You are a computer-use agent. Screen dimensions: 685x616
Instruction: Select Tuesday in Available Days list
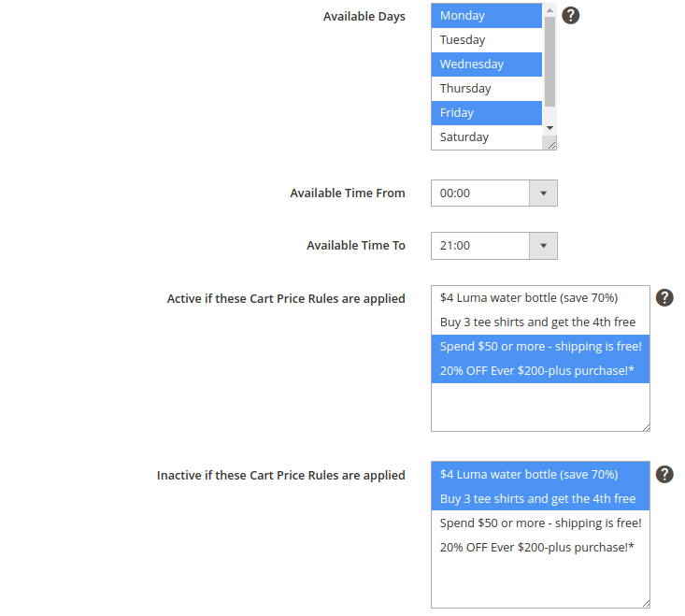click(x=487, y=40)
